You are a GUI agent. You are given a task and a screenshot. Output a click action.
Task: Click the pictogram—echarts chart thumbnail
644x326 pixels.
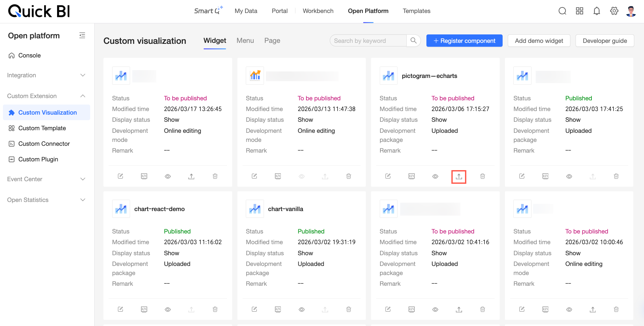click(x=388, y=76)
